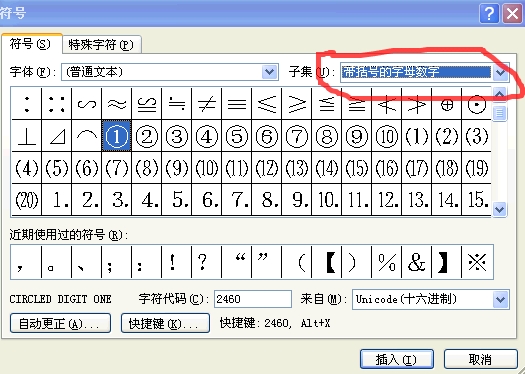This screenshot has width=525, height=374.
Task: Select the circled digit one symbol
Action: point(117,136)
